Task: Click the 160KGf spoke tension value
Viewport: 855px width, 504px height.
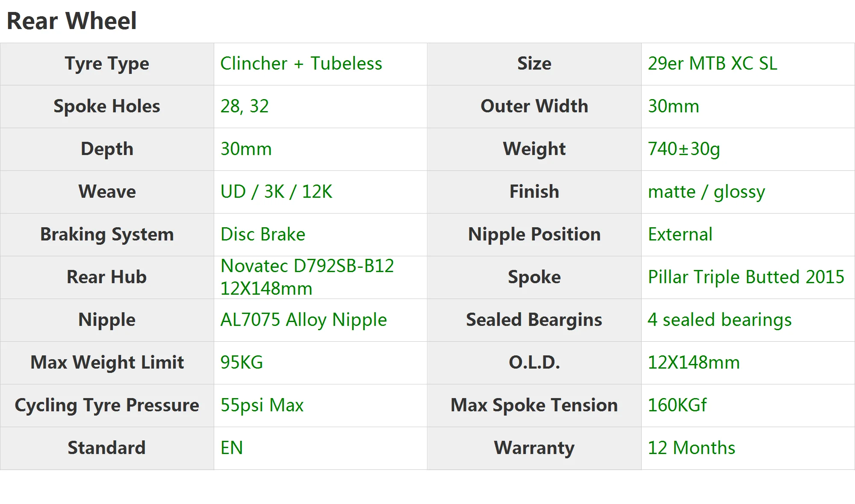Action: pyautogui.click(x=677, y=405)
